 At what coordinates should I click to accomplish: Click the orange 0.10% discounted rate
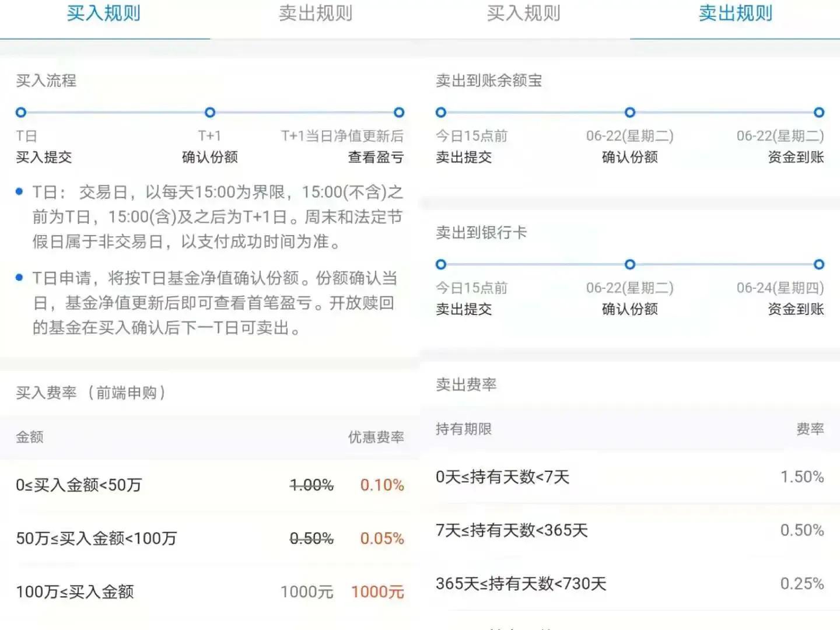(383, 485)
